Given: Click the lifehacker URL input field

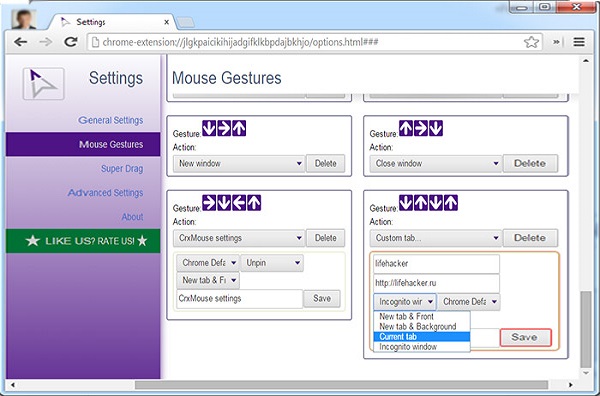Looking at the screenshot, I should (436, 283).
